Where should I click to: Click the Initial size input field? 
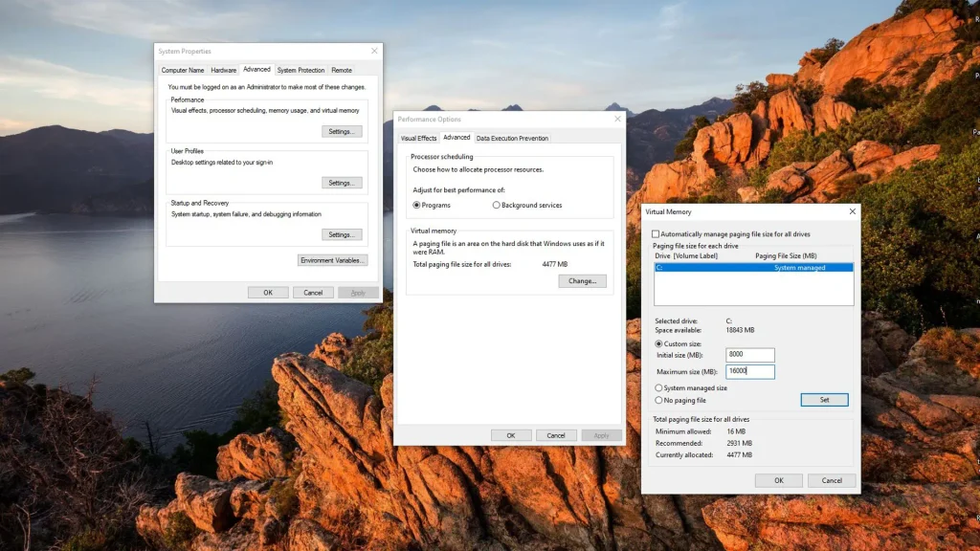[750, 355]
